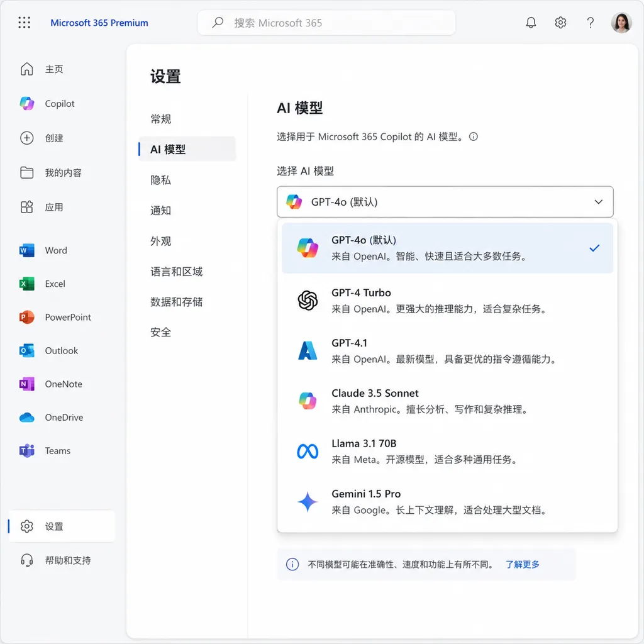Open the Word app icon
644x644 pixels.
click(26, 250)
